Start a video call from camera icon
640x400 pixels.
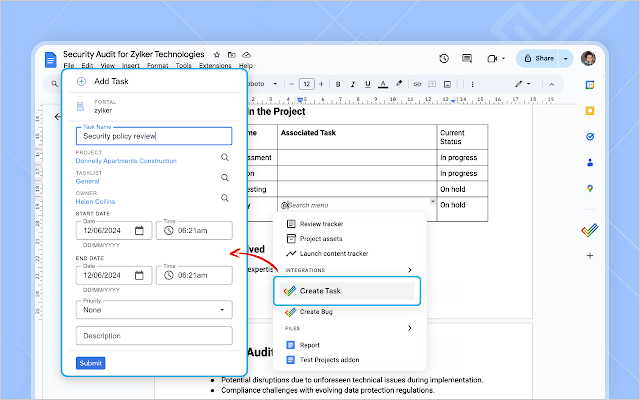[x=492, y=59]
